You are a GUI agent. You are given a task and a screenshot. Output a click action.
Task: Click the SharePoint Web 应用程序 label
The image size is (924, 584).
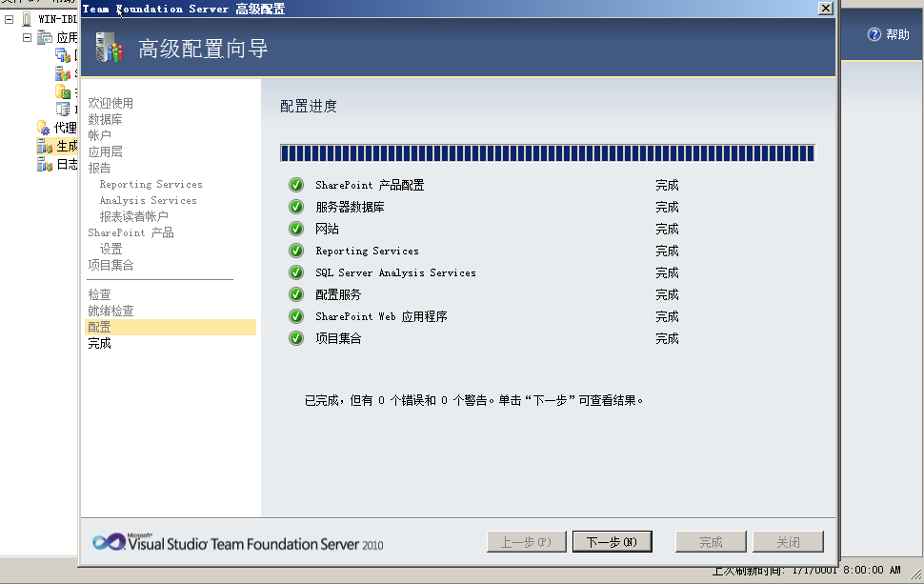[381, 316]
